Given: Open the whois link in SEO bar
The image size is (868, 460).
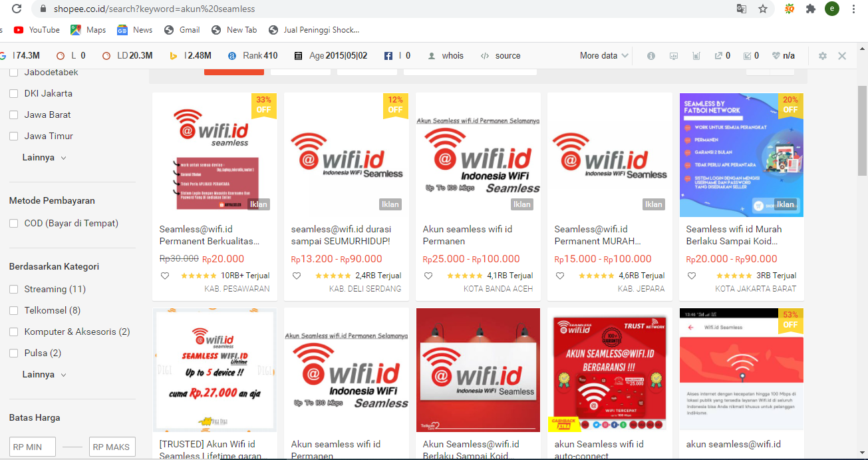Looking at the screenshot, I should click(x=446, y=56).
